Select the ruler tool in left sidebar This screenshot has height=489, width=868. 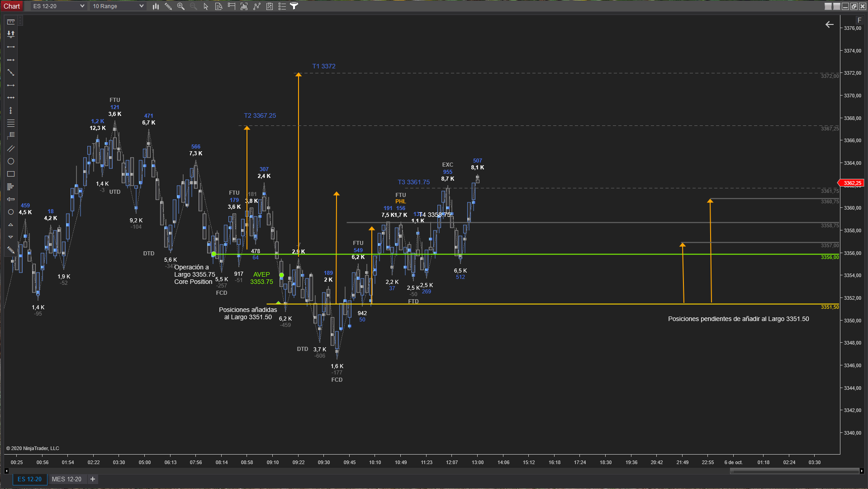pos(11,21)
